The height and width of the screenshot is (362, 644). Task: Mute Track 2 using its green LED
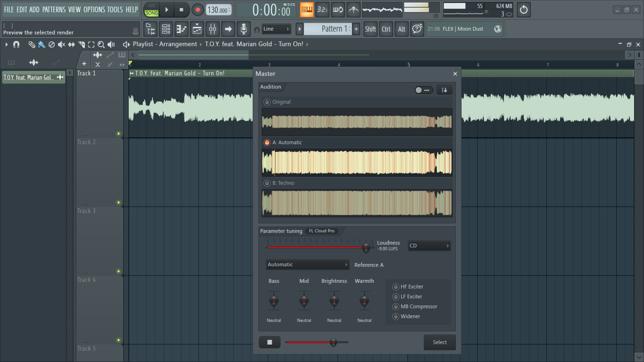[x=118, y=203]
